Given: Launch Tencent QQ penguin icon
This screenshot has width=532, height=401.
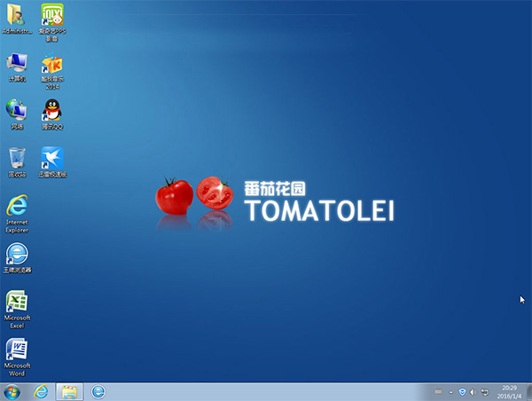Looking at the screenshot, I should pyautogui.click(x=52, y=110).
